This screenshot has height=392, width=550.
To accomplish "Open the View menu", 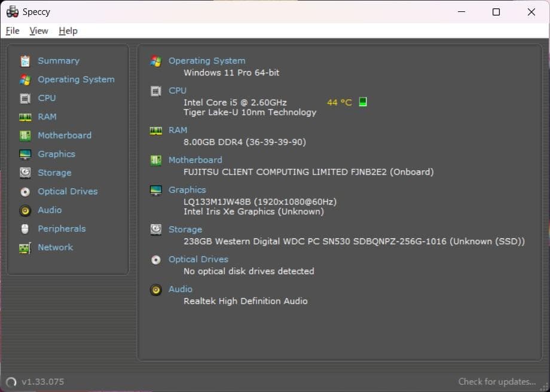I will [39, 31].
